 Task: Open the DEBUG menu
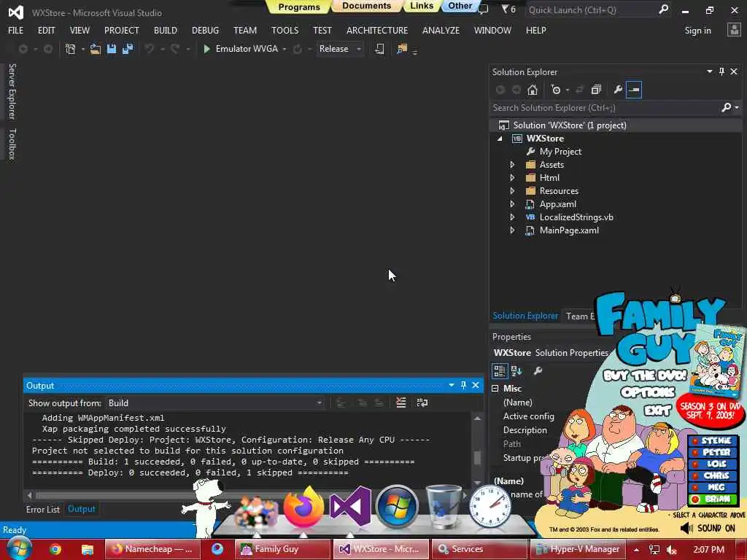point(205,31)
